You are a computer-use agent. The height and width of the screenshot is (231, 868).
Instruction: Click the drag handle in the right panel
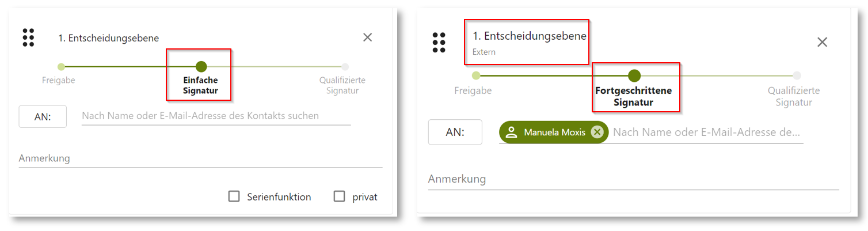(x=439, y=43)
